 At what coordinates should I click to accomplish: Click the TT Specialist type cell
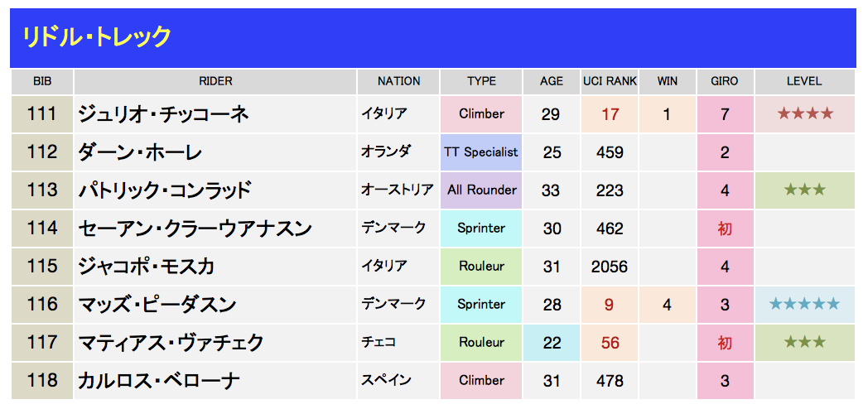pos(481,152)
